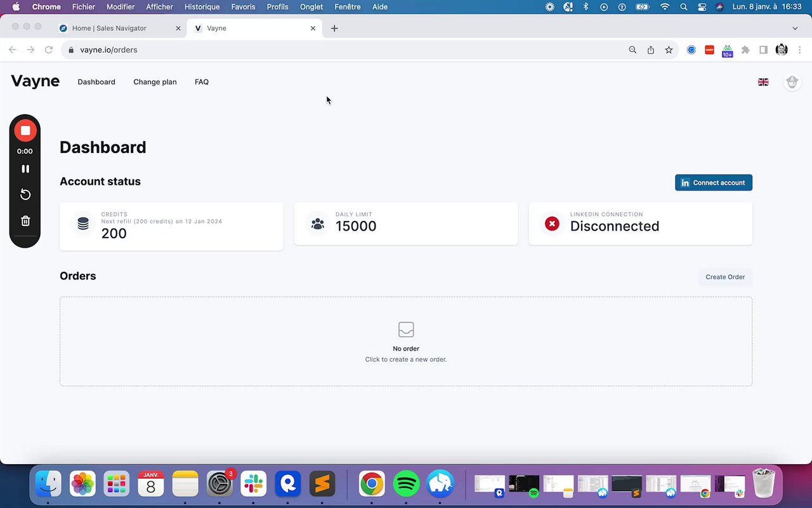Open the blue C extension
Viewport: 812px width, 508px height.
click(x=691, y=50)
